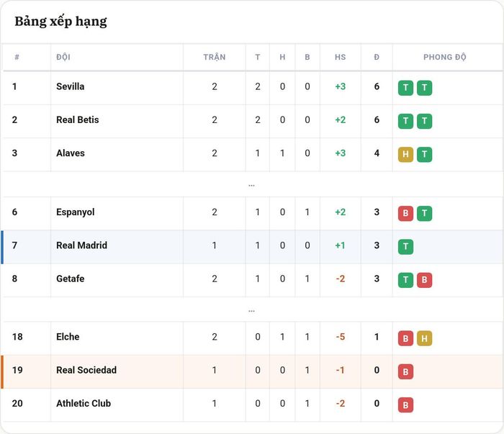Click Alaves' yellow H form badge

[x=405, y=155]
